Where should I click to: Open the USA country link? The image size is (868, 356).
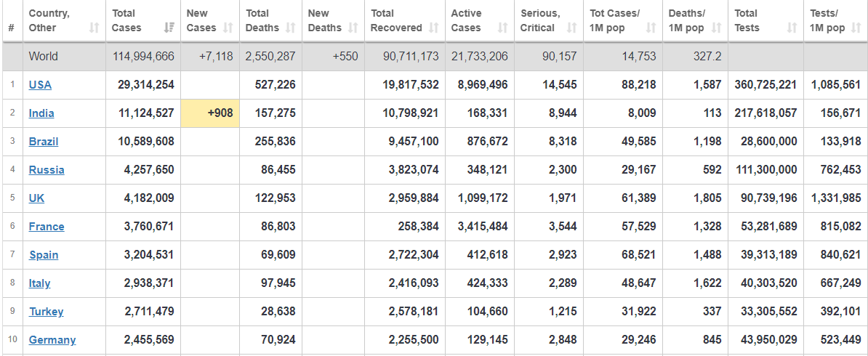point(40,85)
